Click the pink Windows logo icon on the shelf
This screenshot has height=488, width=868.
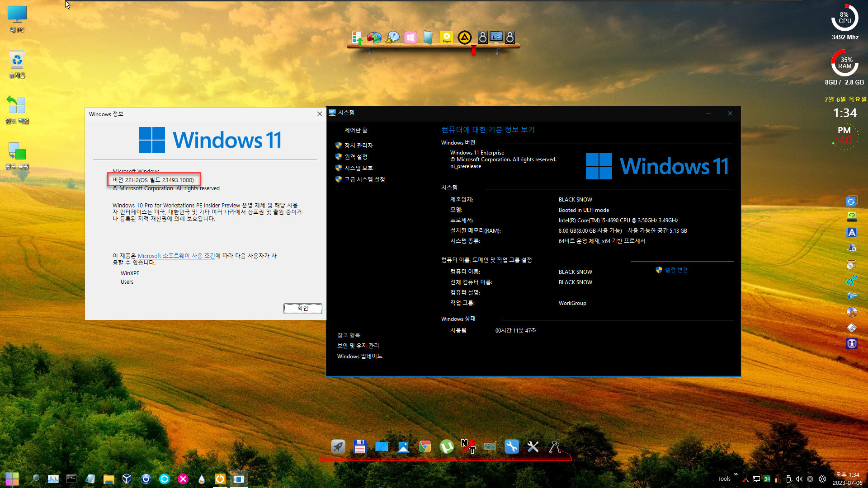click(410, 38)
